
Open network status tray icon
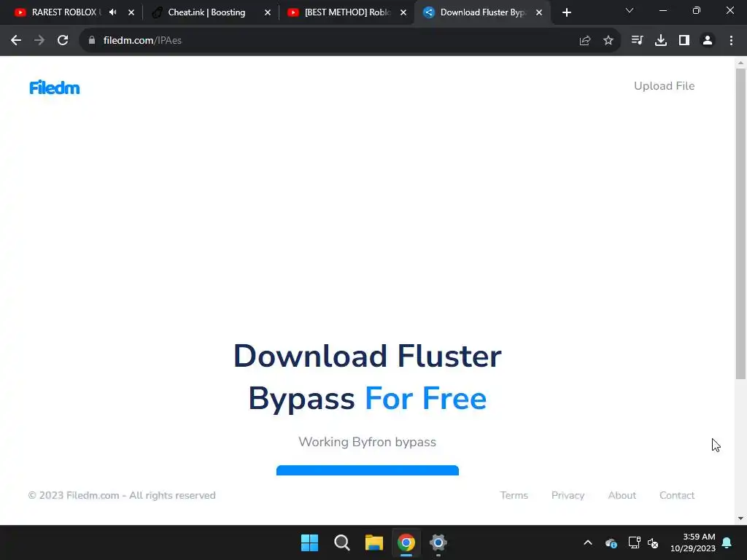634,542
